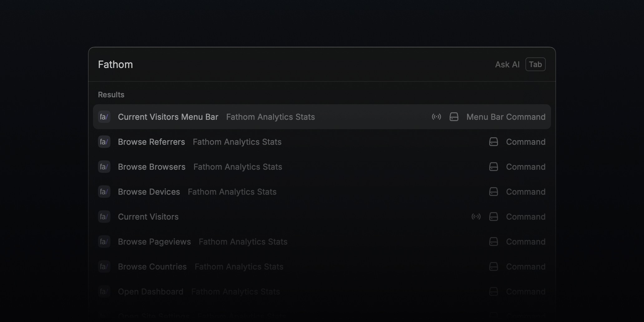Click the fa/ icon beside Browse Browsers
Viewport: 644px width, 322px height.
pyautogui.click(x=104, y=167)
